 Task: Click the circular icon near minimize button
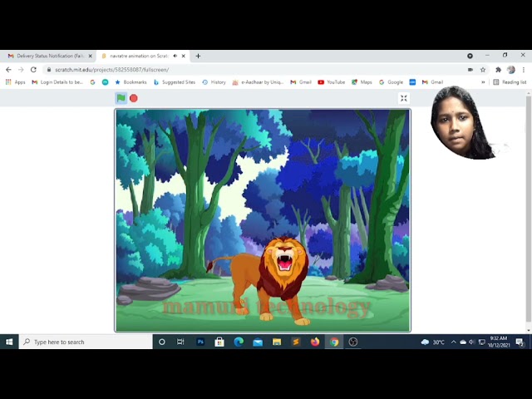pos(470,56)
